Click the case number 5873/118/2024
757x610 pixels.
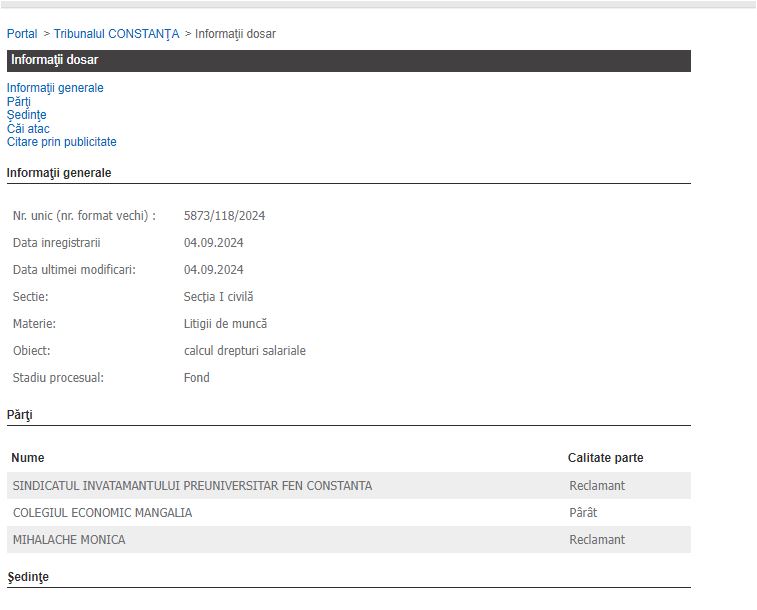(x=224, y=216)
